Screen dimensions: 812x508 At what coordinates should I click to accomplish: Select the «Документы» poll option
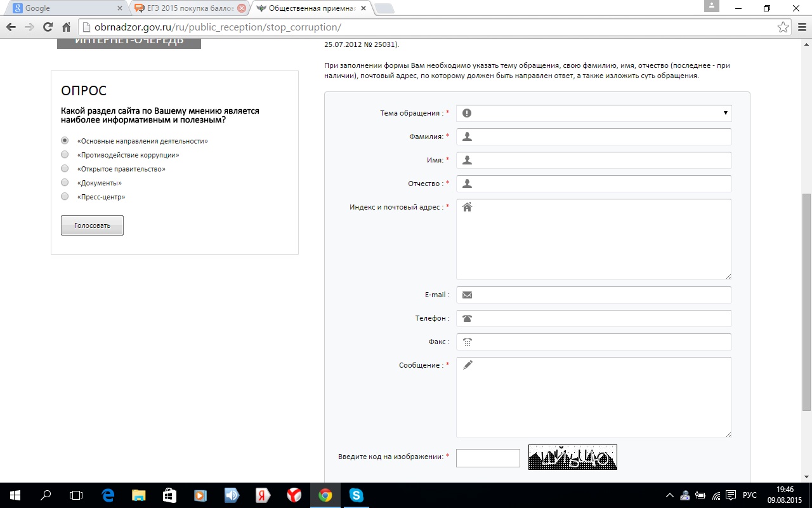(x=65, y=183)
